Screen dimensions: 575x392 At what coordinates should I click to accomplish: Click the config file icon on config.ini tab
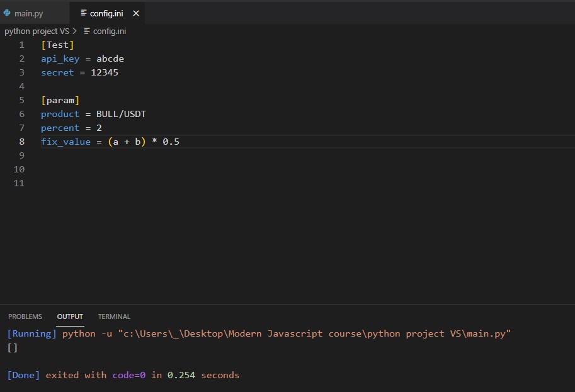pos(84,13)
